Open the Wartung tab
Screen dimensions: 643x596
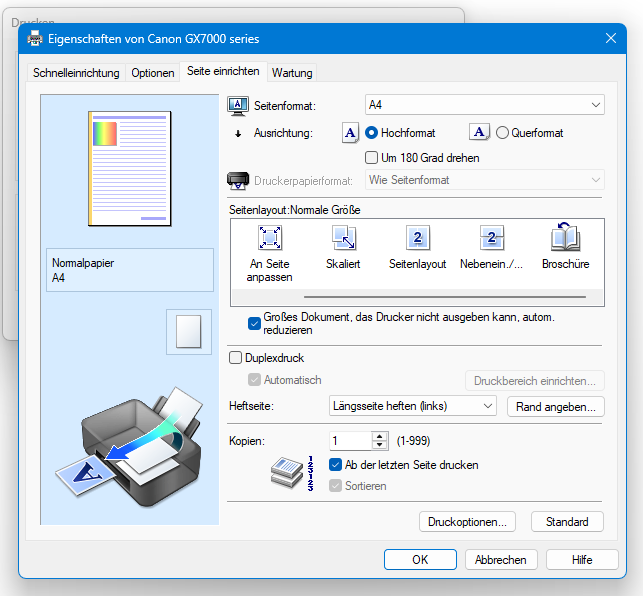point(292,73)
